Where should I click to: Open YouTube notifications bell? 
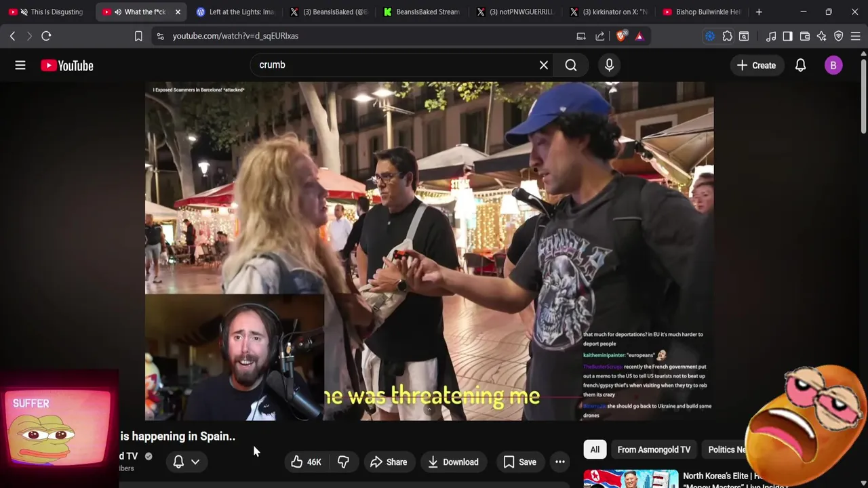coord(800,65)
